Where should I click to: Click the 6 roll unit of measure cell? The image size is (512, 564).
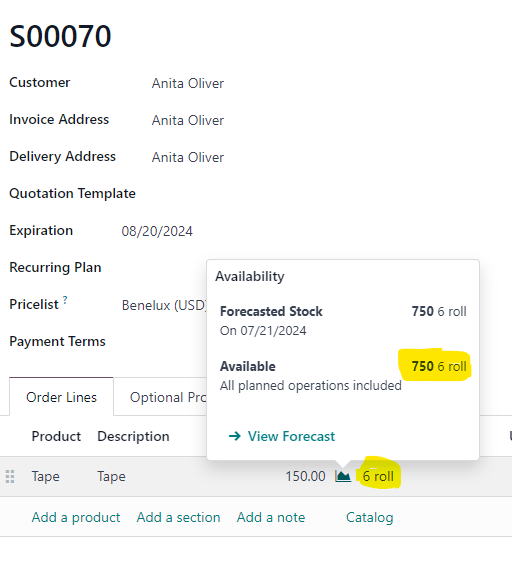coord(378,476)
